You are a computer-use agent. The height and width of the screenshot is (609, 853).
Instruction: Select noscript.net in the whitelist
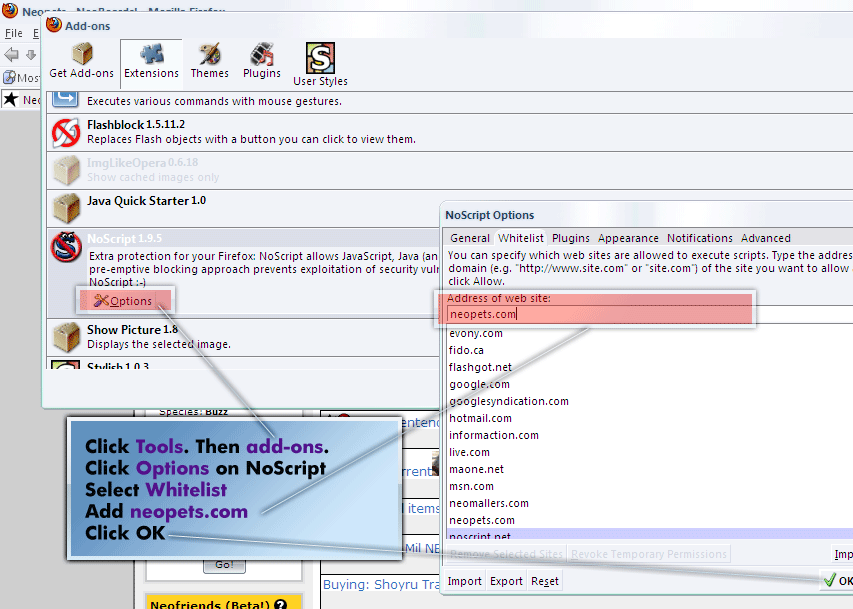coord(650,534)
